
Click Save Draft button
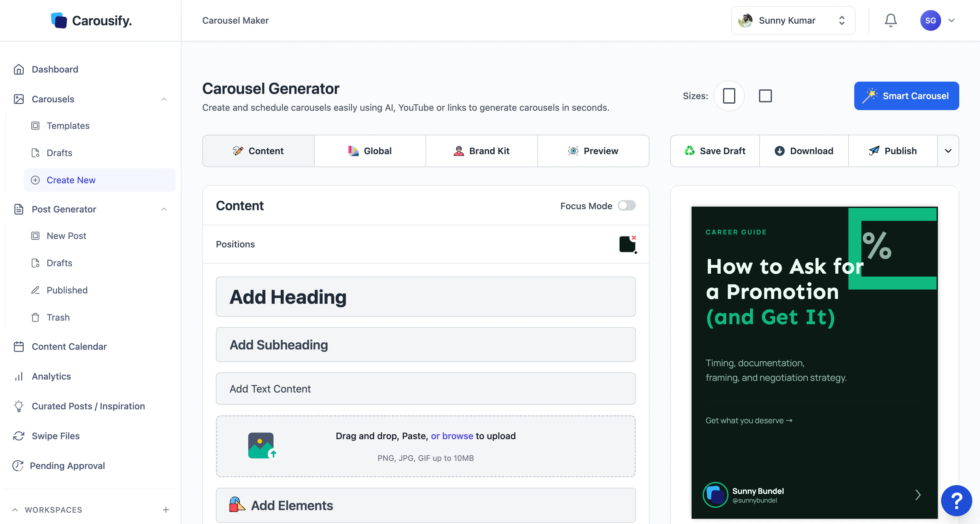pos(715,151)
